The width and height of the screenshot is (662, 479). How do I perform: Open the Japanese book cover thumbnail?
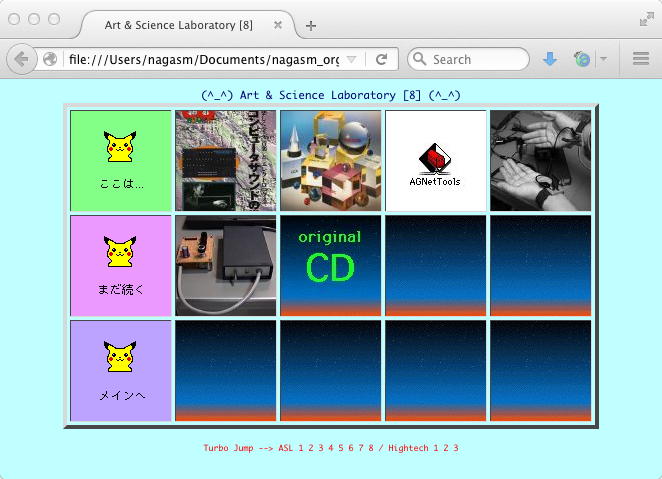(x=226, y=161)
